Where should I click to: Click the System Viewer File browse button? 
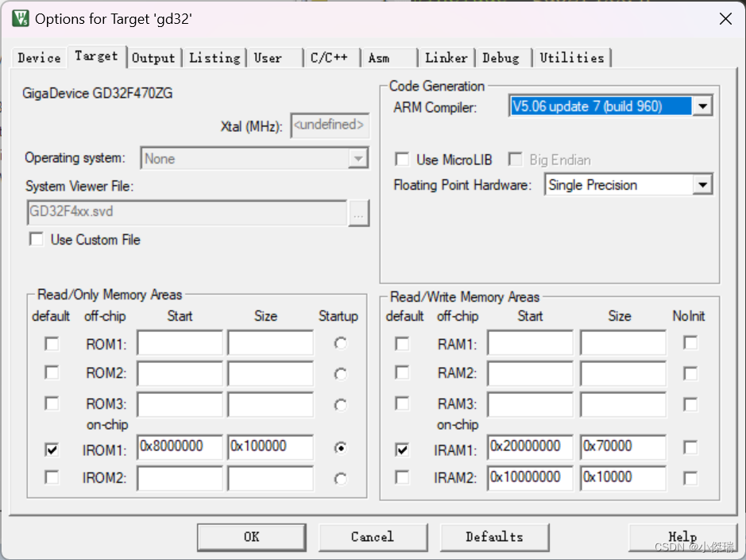(x=358, y=213)
